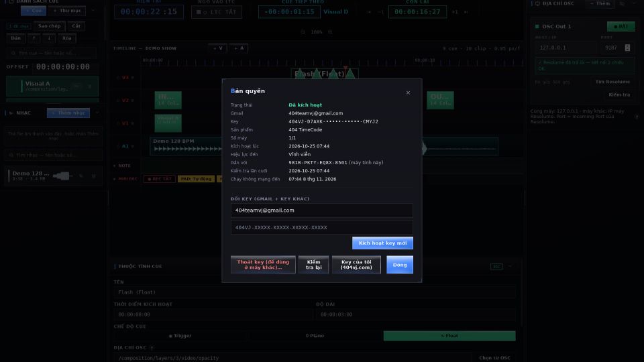This screenshot has height=362, width=644.
Task: Select Trigger cue mode
Action: tap(180, 336)
